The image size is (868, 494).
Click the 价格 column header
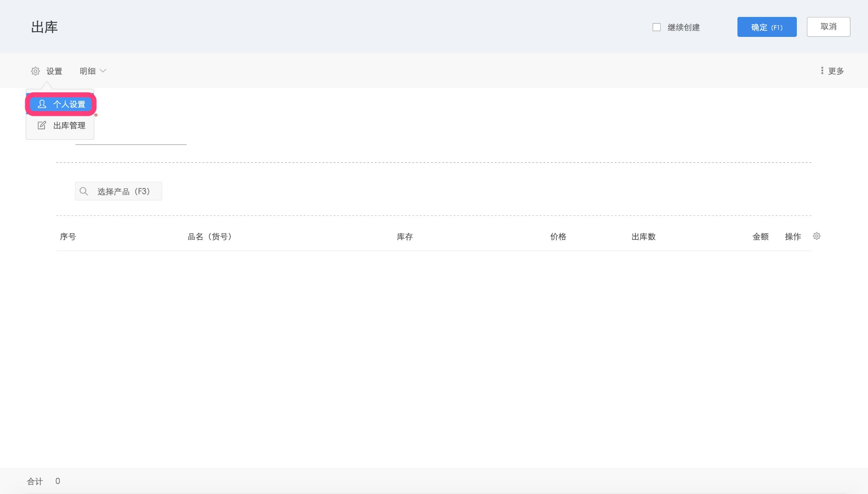tap(558, 237)
